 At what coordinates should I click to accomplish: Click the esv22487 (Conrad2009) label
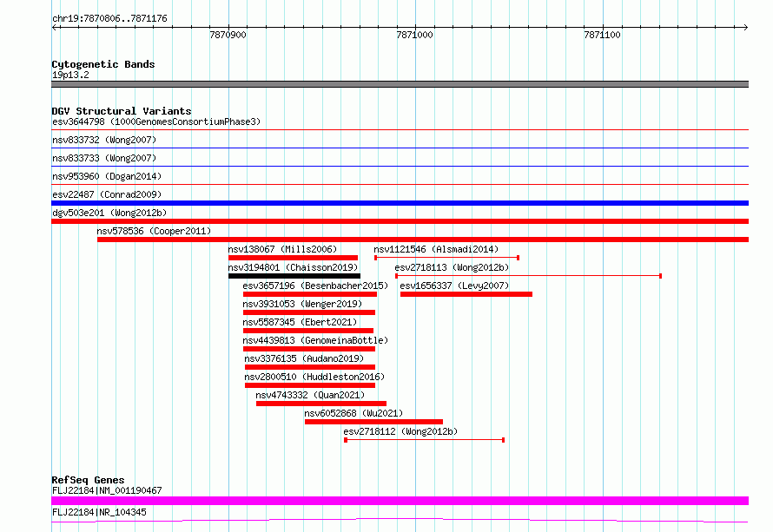pyautogui.click(x=107, y=194)
